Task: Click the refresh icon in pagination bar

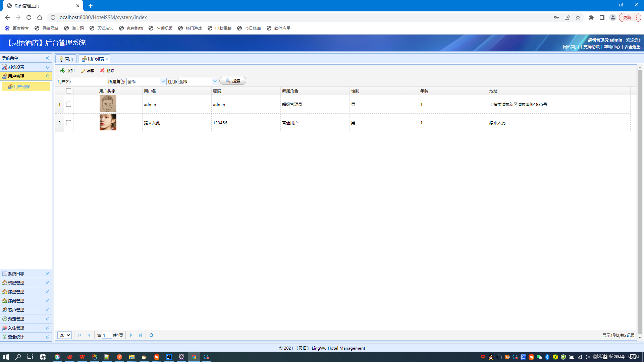Action: coord(151,335)
